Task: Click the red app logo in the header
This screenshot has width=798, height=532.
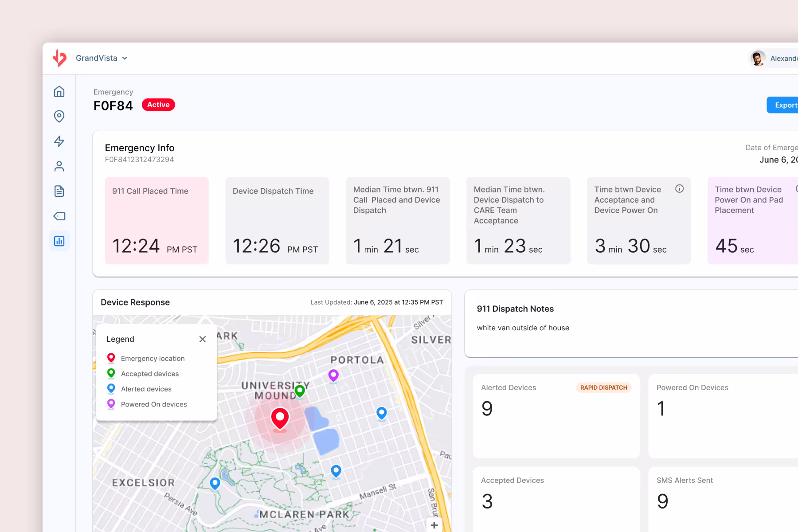Action: pos(59,58)
